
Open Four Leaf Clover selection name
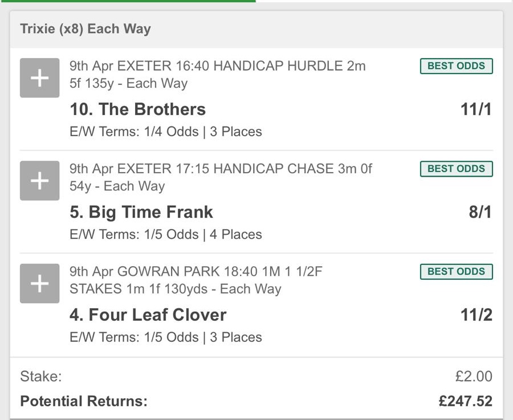click(148, 315)
